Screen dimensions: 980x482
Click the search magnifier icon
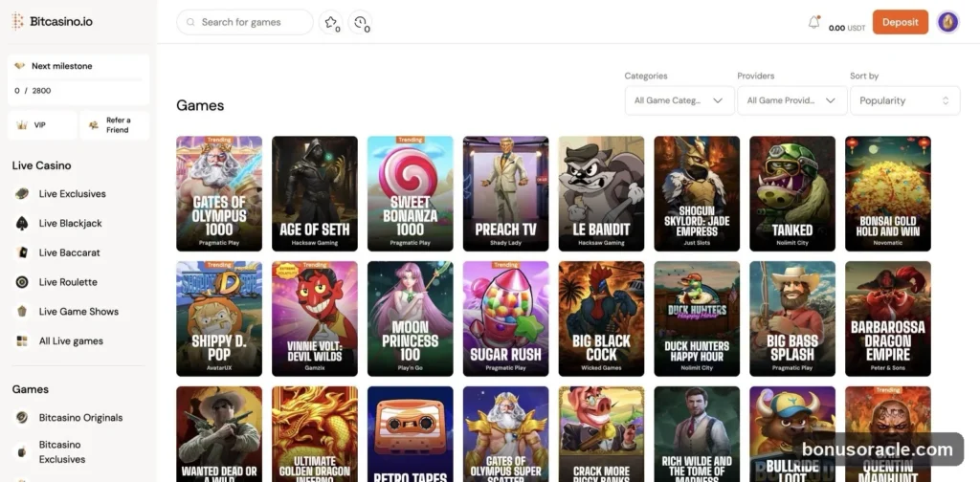190,22
